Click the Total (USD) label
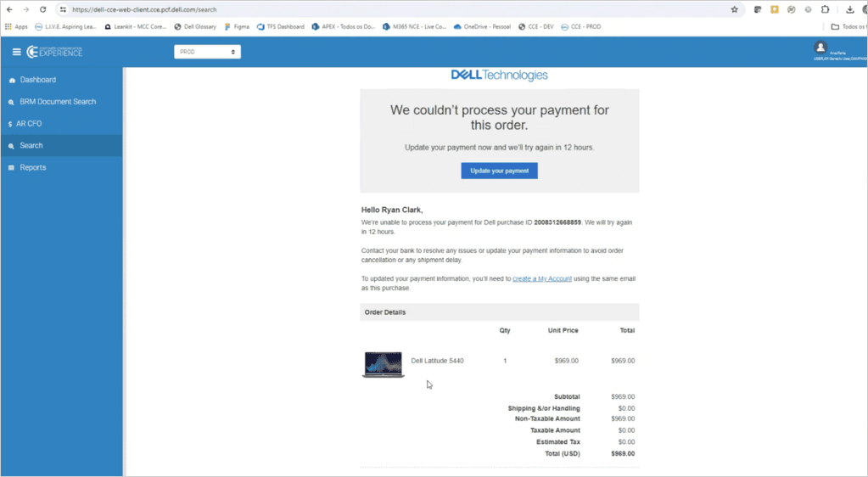 pos(563,453)
